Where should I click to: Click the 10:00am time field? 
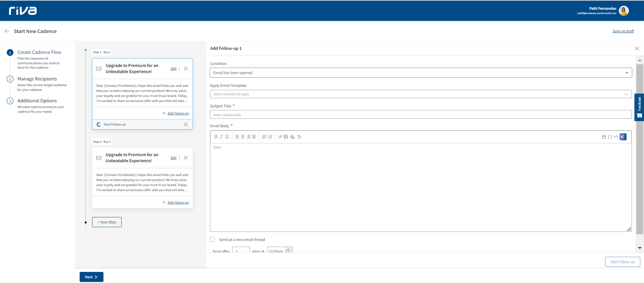point(276,250)
